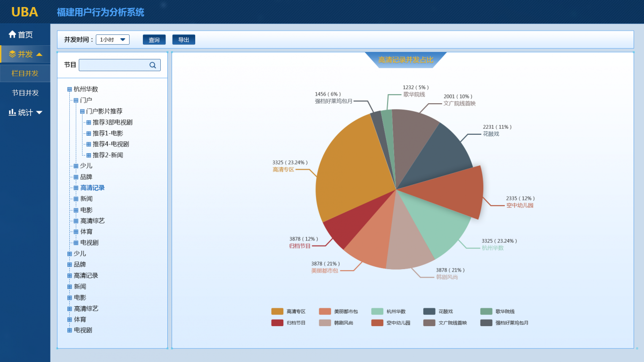Collapse the 杭州华数 root tree node
This screenshot has width=644, height=362.
[x=70, y=89]
